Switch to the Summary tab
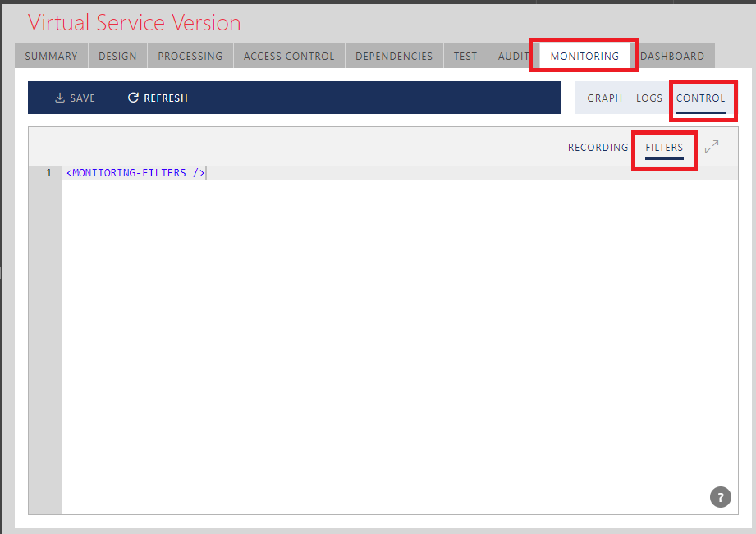The height and width of the screenshot is (534, 756). tap(51, 57)
